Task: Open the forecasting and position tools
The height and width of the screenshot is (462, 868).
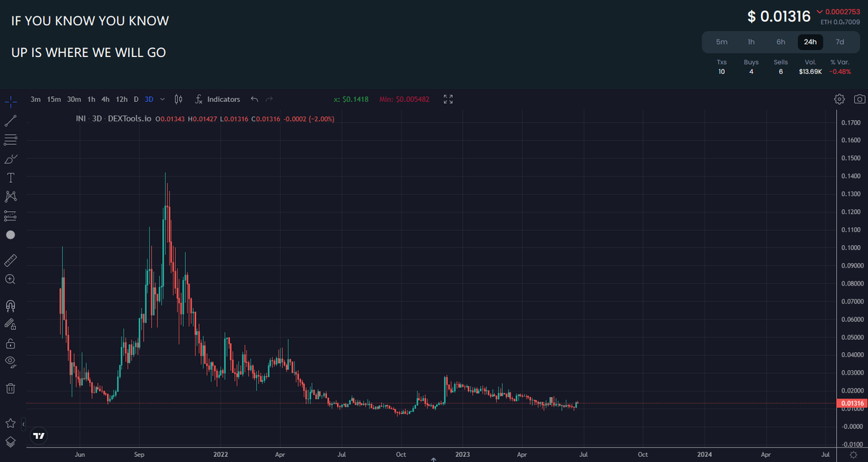Action: [10, 215]
